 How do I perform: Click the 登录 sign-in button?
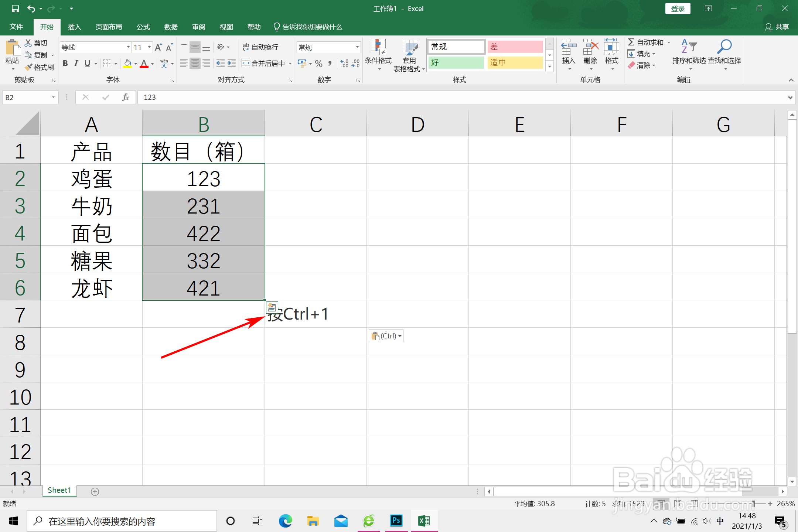click(678, 8)
